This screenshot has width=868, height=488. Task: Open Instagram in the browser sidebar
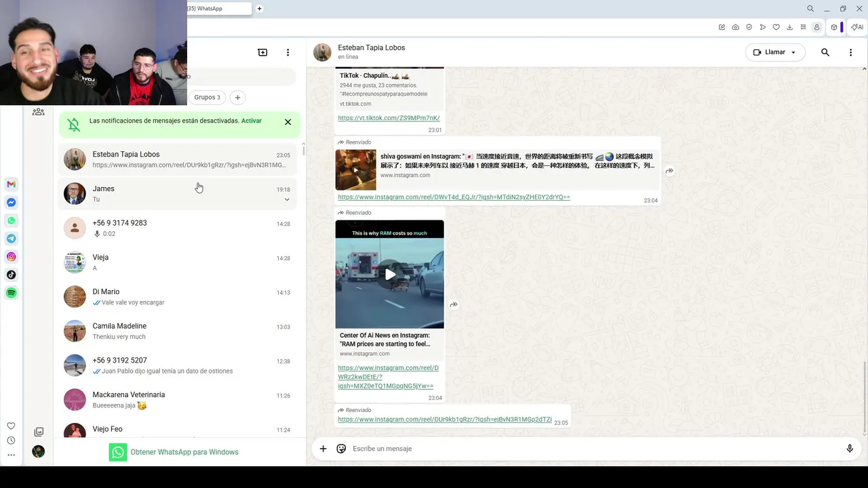tap(11, 257)
